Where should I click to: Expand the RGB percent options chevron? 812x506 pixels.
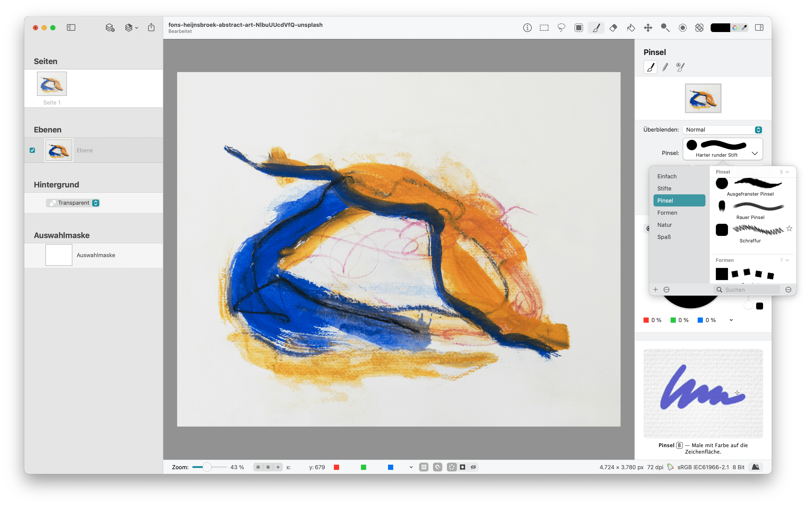(x=731, y=320)
